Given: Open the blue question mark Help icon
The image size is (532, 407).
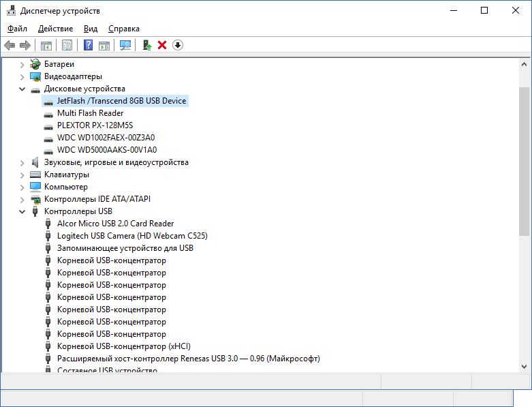Looking at the screenshot, I should pos(88,45).
